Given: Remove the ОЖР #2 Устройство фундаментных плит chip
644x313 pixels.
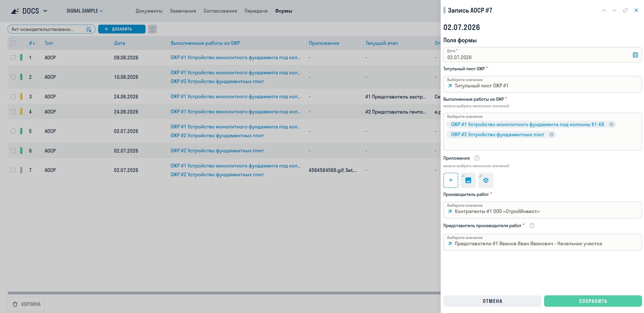Looking at the screenshot, I should pyautogui.click(x=551, y=134).
